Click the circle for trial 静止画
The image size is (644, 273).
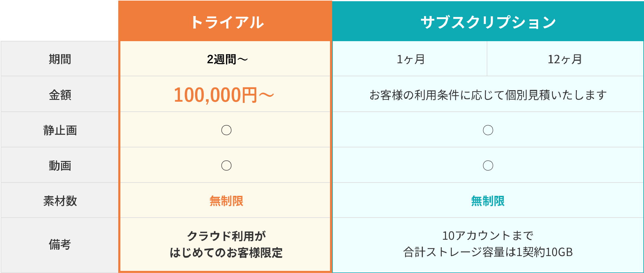(226, 130)
